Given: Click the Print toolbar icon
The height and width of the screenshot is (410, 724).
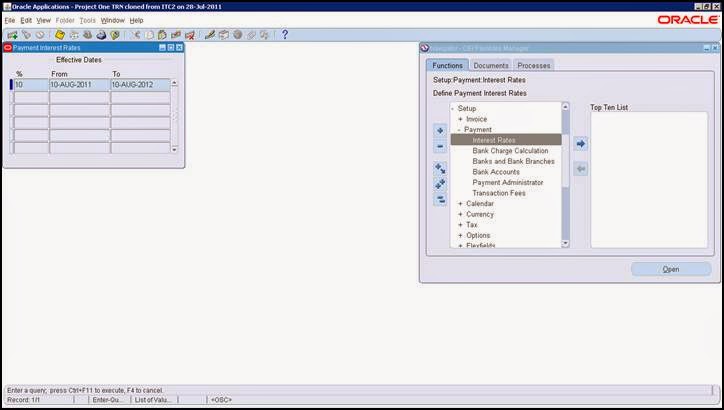Looking at the screenshot, I should point(101,35).
